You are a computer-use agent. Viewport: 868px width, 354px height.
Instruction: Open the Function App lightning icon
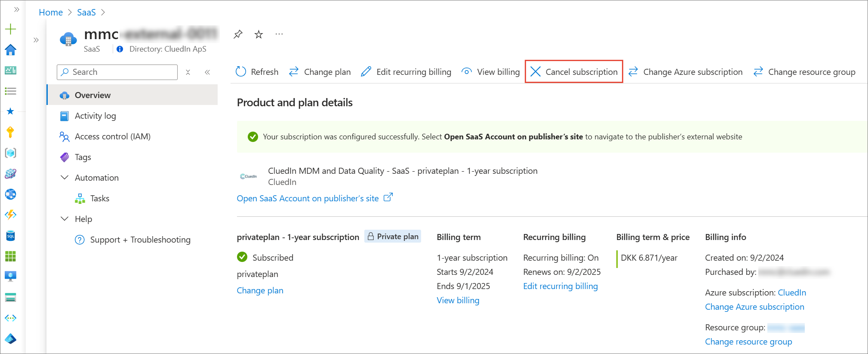10,215
